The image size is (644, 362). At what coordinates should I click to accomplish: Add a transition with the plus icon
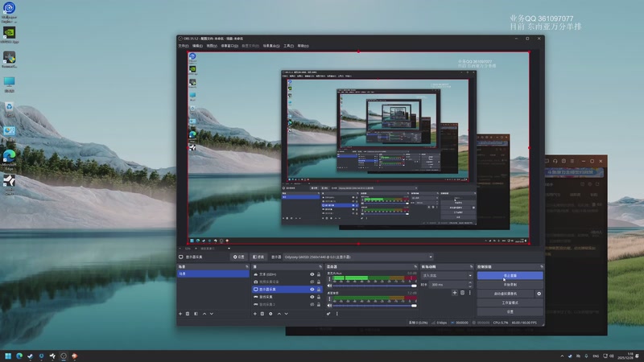[x=454, y=293]
